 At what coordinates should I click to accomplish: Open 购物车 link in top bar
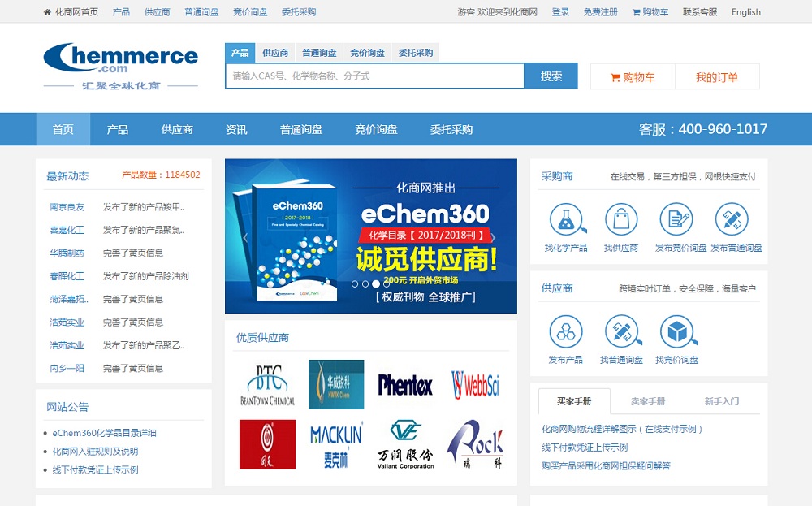pyautogui.click(x=650, y=12)
